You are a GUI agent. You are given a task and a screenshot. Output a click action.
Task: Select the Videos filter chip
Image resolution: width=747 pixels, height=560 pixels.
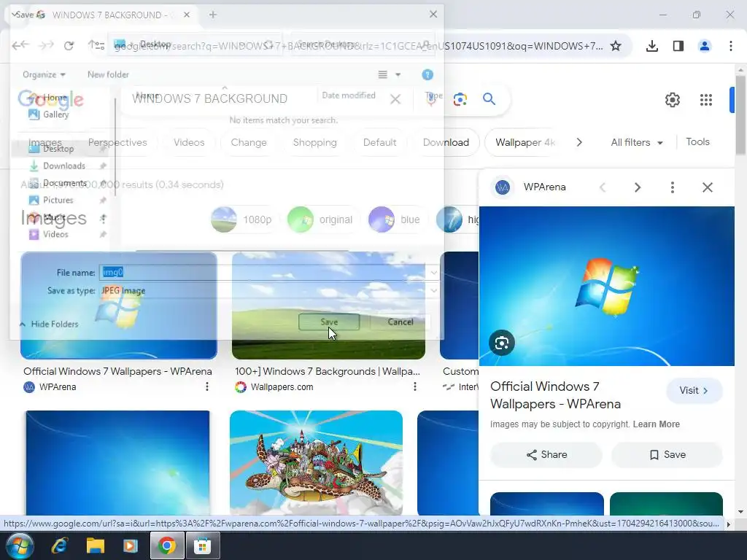click(189, 142)
